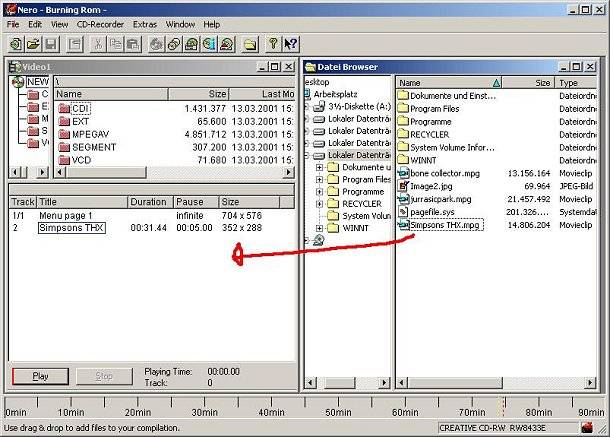Click the disc icon with blue i
This screenshot has height=437, width=610.
[209, 44]
